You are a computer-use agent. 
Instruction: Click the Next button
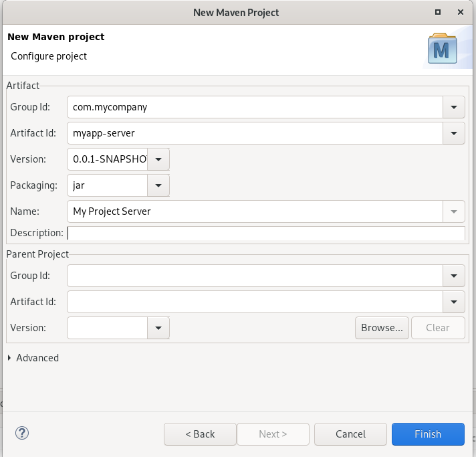(273, 434)
